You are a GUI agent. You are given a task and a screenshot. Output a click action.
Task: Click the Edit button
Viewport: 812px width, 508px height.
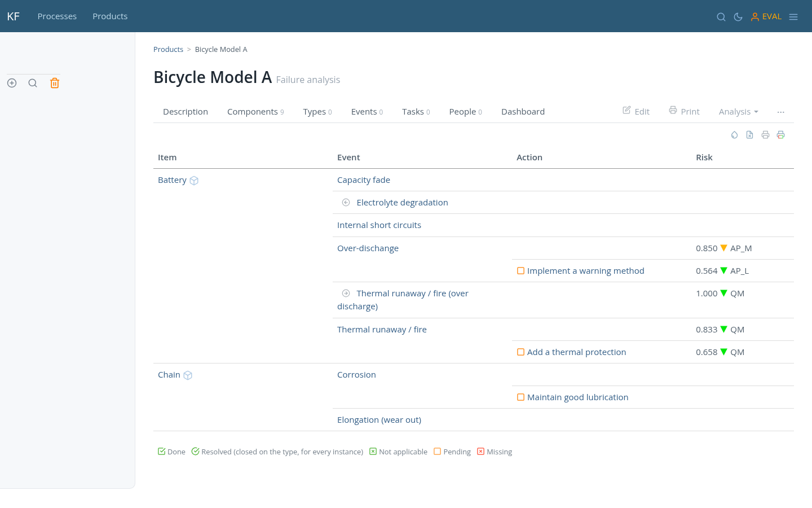636,111
